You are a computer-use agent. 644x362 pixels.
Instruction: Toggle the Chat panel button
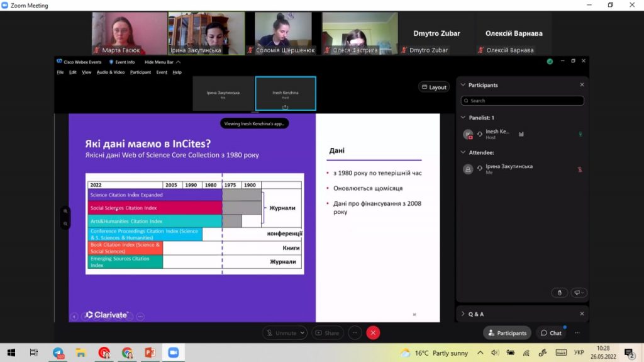coord(551,333)
